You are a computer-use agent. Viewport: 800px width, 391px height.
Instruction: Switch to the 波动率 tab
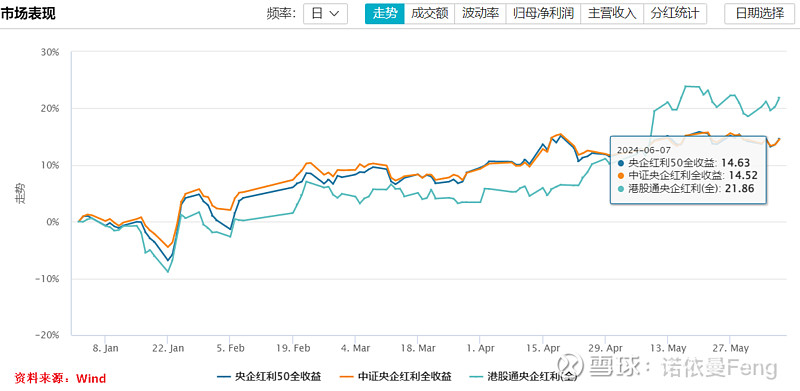(480, 14)
